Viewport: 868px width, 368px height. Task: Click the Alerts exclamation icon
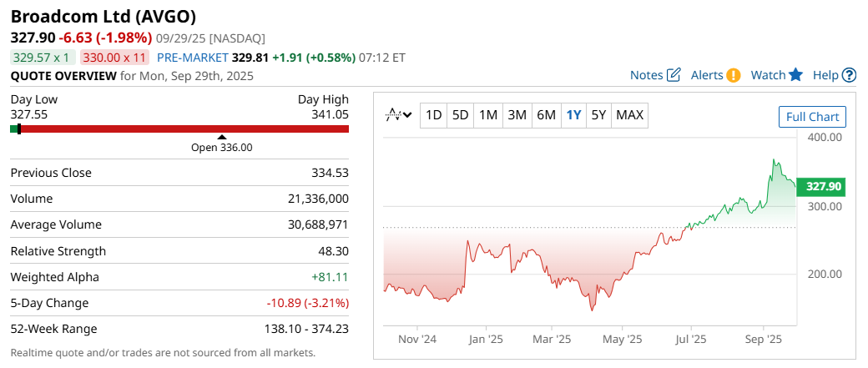coord(733,75)
